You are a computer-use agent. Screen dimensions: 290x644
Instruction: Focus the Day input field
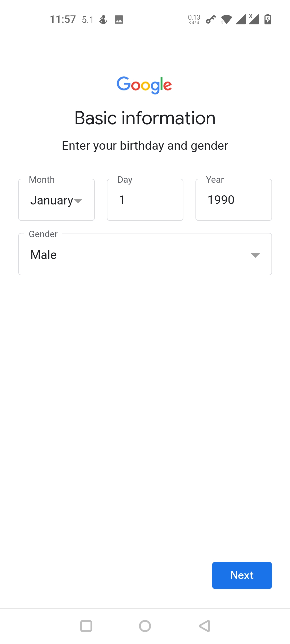pos(145,200)
